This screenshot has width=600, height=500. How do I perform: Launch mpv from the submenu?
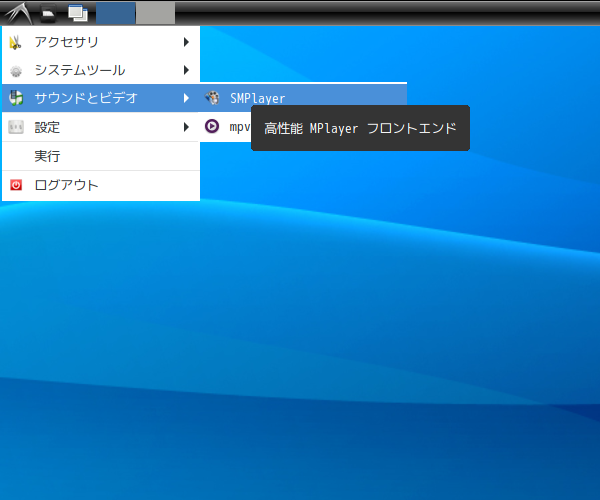click(x=226, y=127)
